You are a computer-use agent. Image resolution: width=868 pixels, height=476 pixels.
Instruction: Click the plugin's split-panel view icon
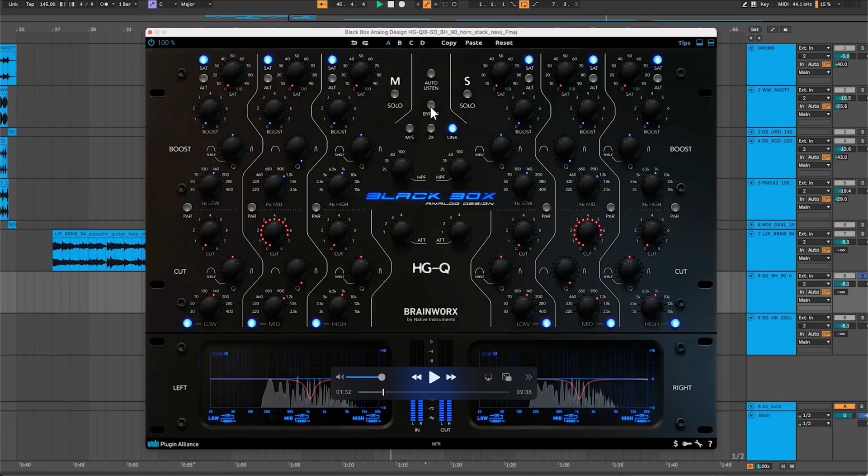(x=711, y=43)
